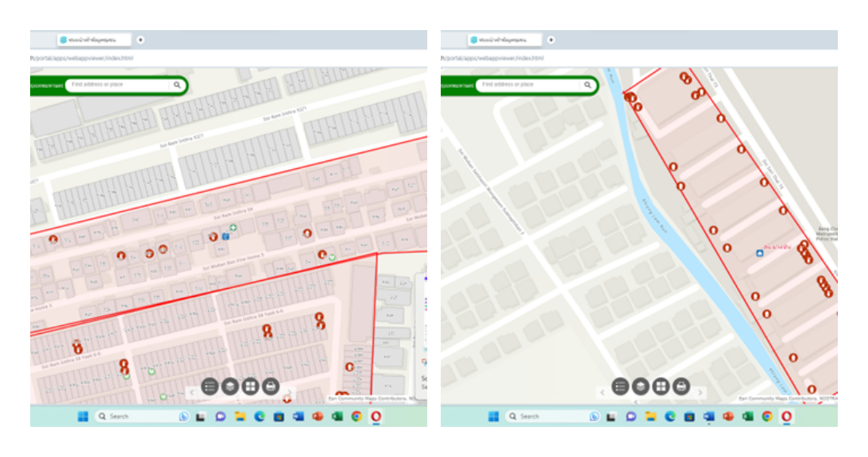Click the search magnifier in left map
Viewport: 868px width, 457px height.
tap(177, 85)
